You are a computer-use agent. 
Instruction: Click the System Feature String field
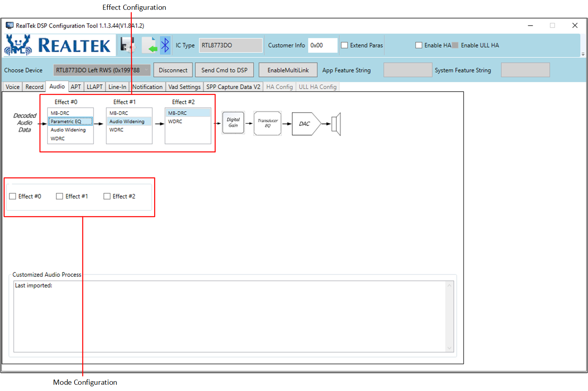pyautogui.click(x=525, y=70)
